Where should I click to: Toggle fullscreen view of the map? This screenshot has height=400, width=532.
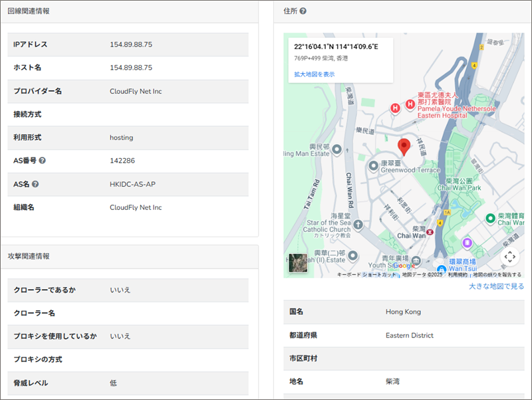coord(509,256)
